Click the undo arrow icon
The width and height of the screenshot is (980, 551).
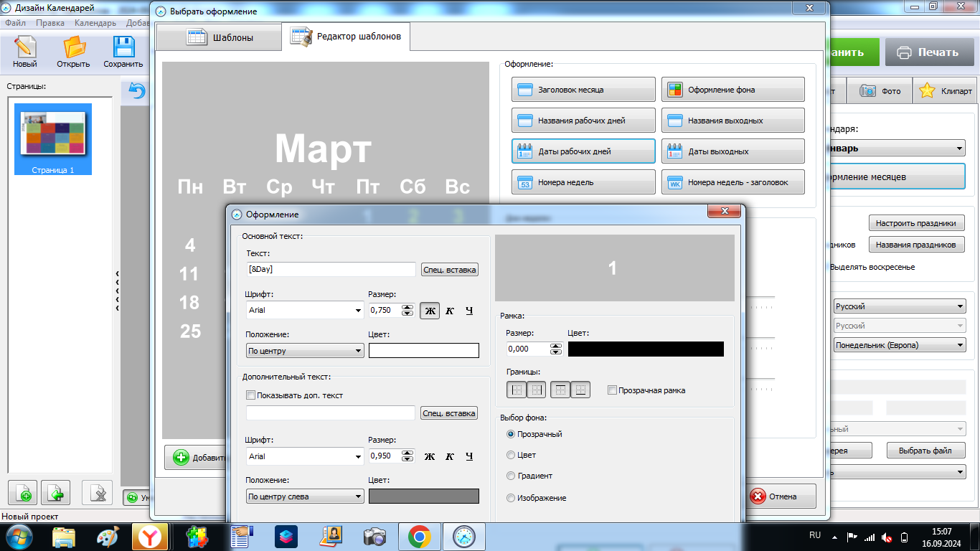pos(136,91)
